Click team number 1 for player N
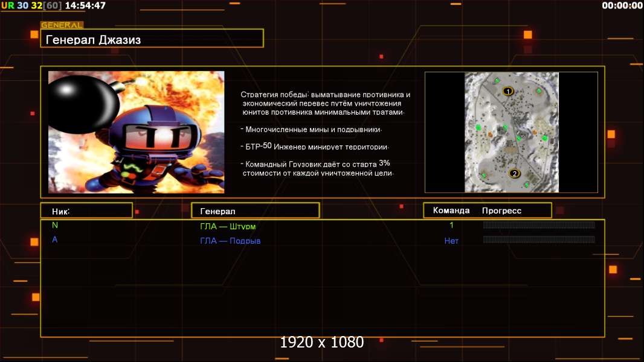The image size is (644, 362). click(x=451, y=225)
